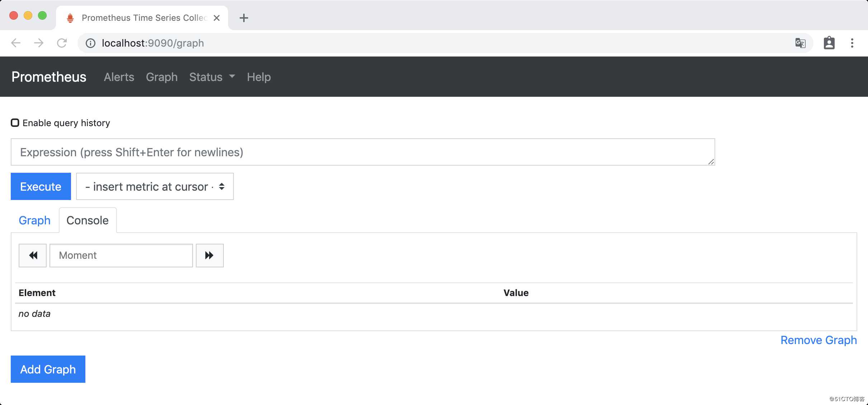Click the Expression input field

click(x=363, y=152)
